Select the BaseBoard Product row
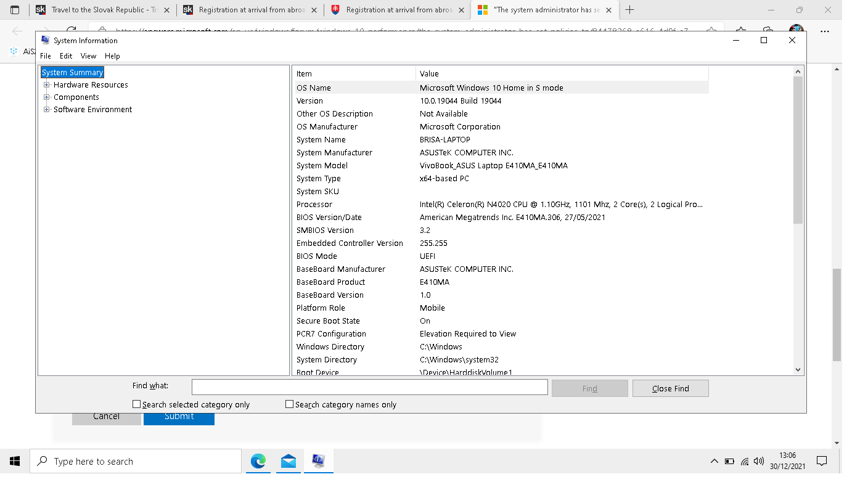This screenshot has width=868, height=498. click(x=501, y=282)
